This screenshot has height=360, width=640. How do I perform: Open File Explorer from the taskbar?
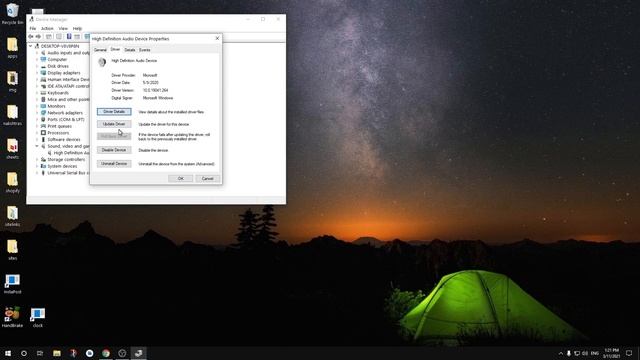tap(57, 353)
